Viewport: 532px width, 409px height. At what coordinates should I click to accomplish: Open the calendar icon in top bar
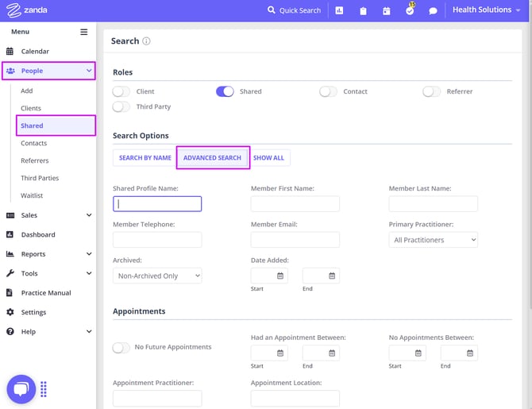click(x=387, y=11)
